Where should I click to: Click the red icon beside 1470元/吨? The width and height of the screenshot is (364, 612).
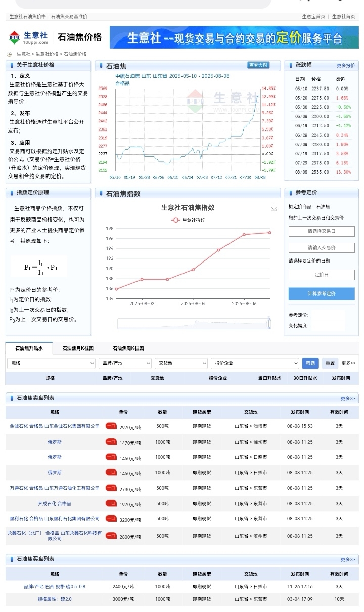[111, 442]
